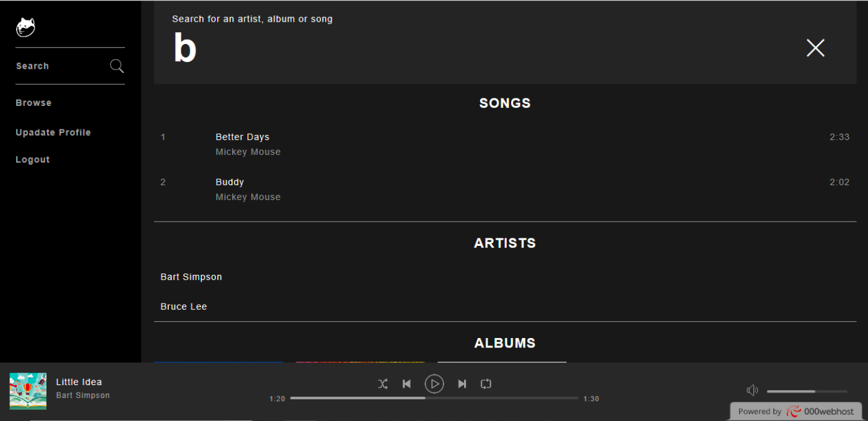The width and height of the screenshot is (868, 421).
Task: Click the cat logo in the sidebar
Action: point(25,27)
